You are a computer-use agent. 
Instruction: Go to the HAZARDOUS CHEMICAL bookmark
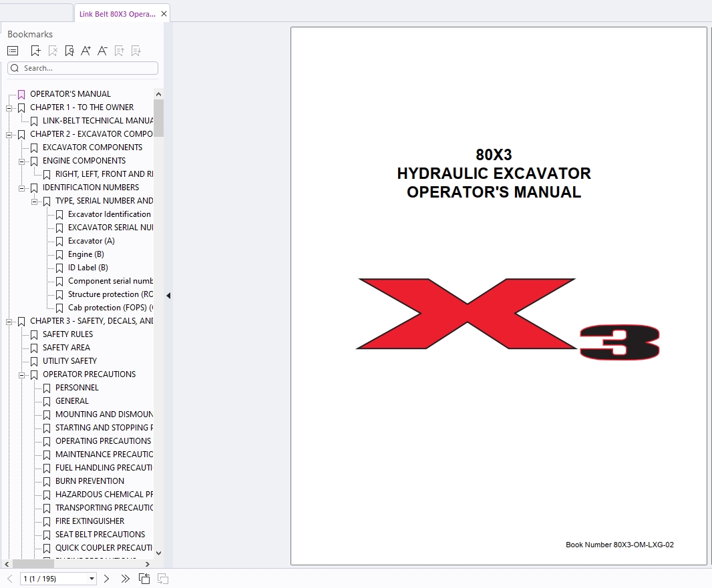pos(104,495)
